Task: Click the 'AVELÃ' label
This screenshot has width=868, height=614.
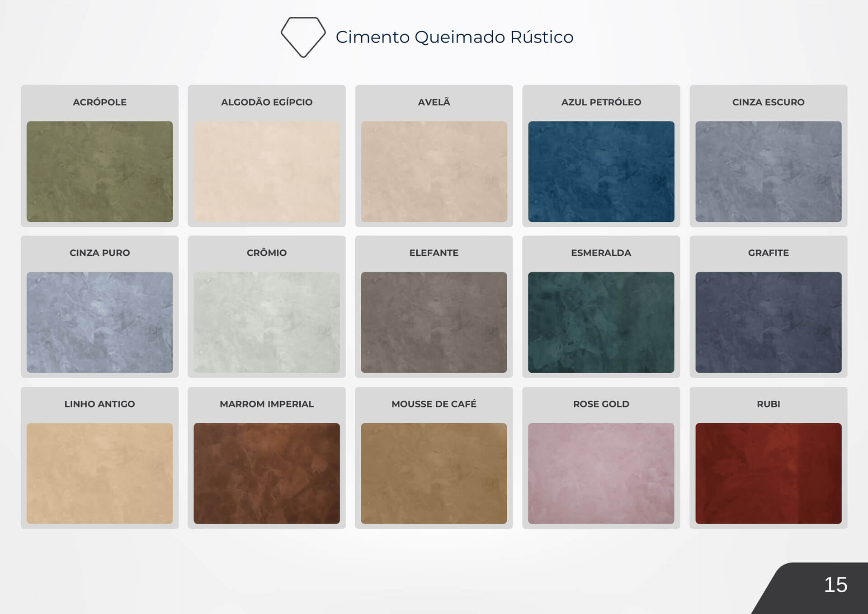Action: click(x=434, y=102)
